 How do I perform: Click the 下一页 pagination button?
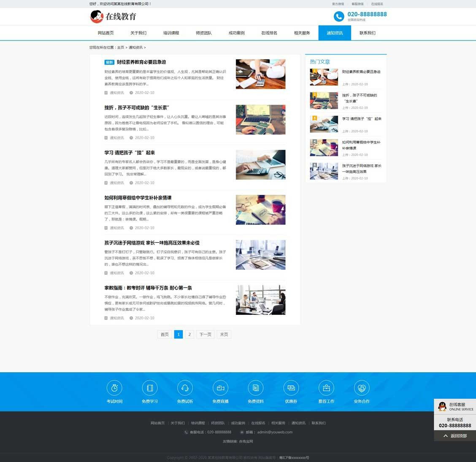[x=205, y=334]
